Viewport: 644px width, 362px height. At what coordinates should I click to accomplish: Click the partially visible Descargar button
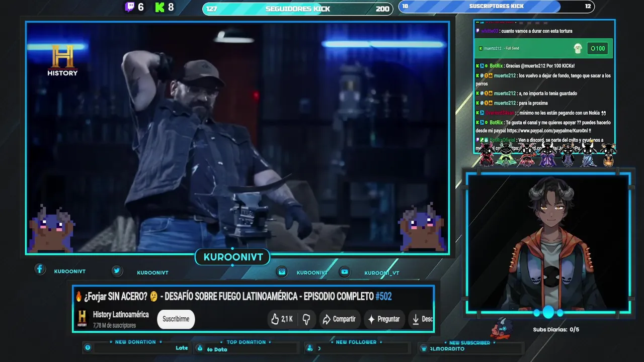pyautogui.click(x=422, y=319)
